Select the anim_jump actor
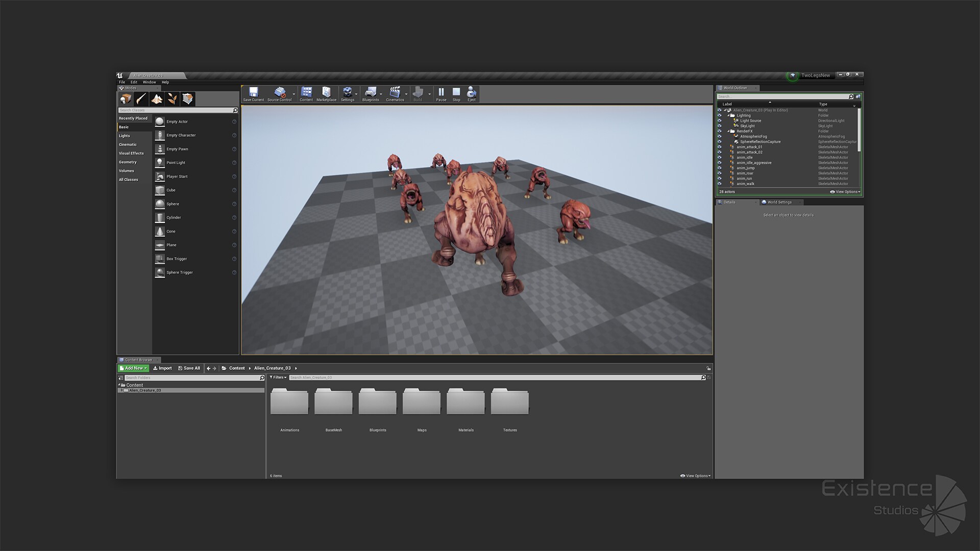980x551 pixels. point(746,168)
